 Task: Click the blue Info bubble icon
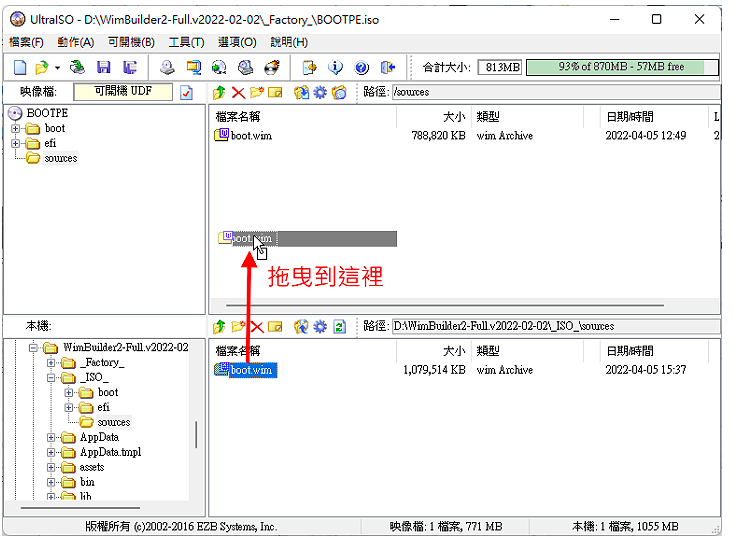click(335, 67)
